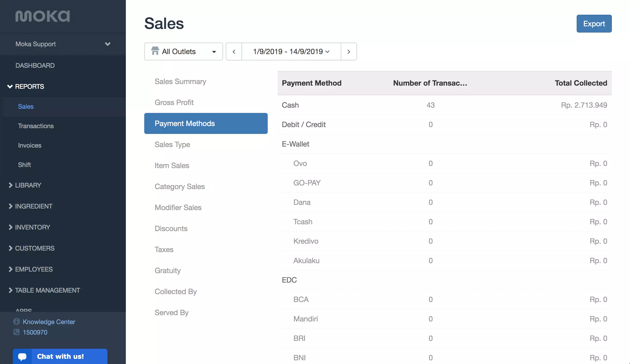Viewport: 630px width, 364px height.
Task: Click the Export button
Action: (x=594, y=24)
